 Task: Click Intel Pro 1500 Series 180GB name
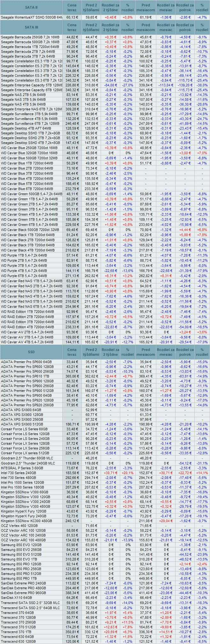[x=22, y=487]
